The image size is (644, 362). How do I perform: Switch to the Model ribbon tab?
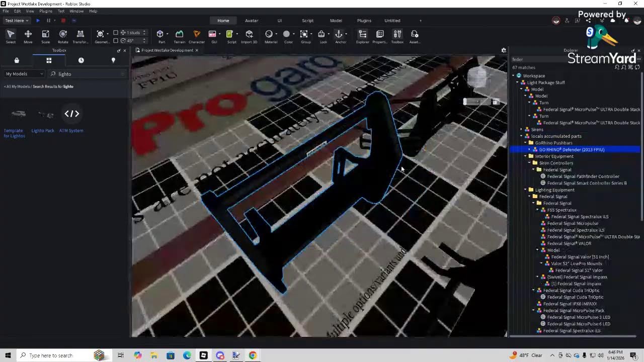(336, 21)
